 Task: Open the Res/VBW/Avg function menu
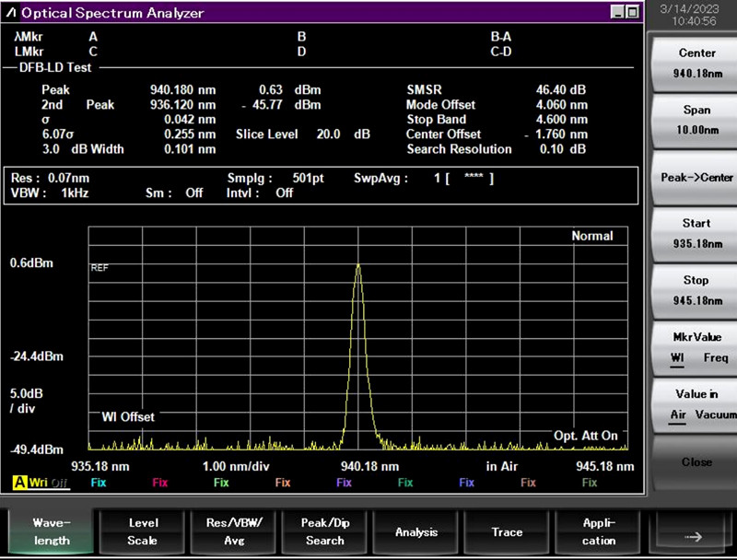[234, 531]
